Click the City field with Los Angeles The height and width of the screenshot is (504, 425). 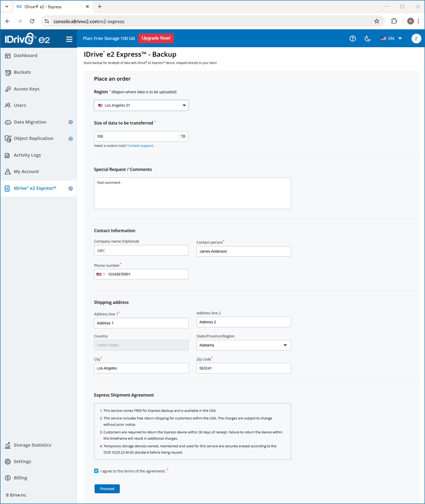tap(141, 369)
